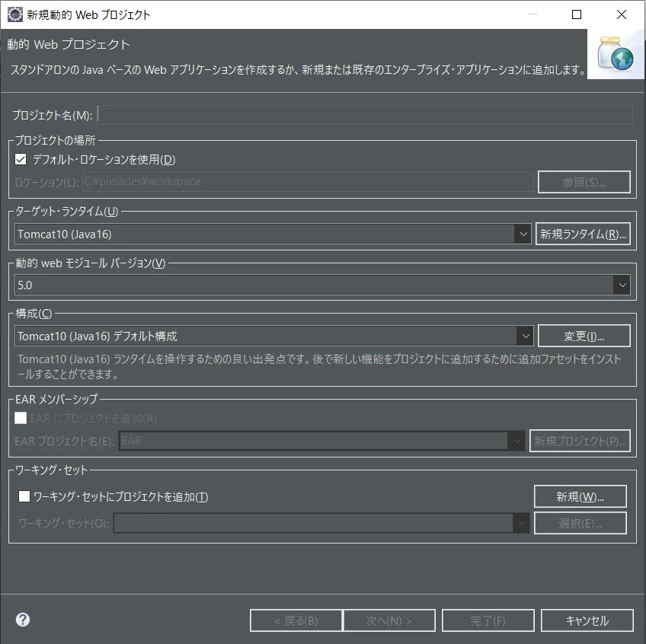Maximize the 新規動的 Web プロジェクト dialog
The image size is (646, 644).
click(x=577, y=14)
